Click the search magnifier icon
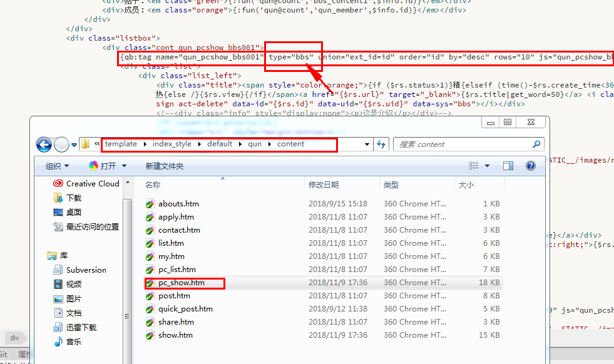Viewport: 614px width, 364px height. click(x=536, y=144)
